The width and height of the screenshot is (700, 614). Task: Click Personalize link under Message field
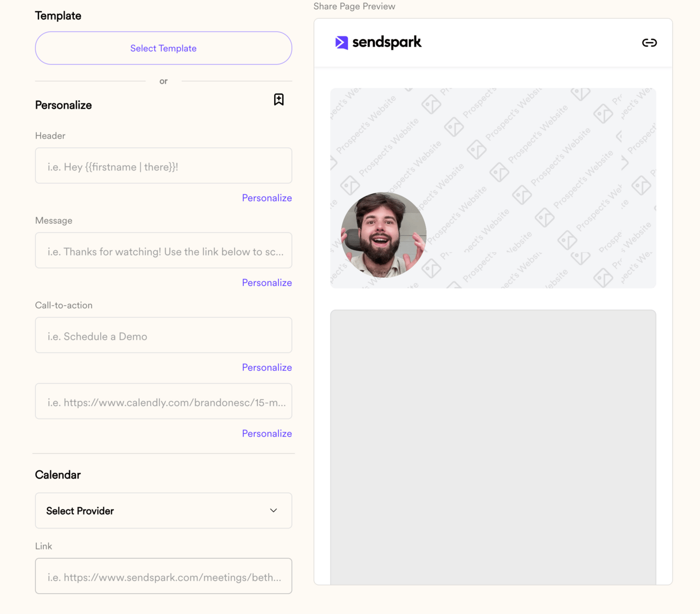point(267,283)
